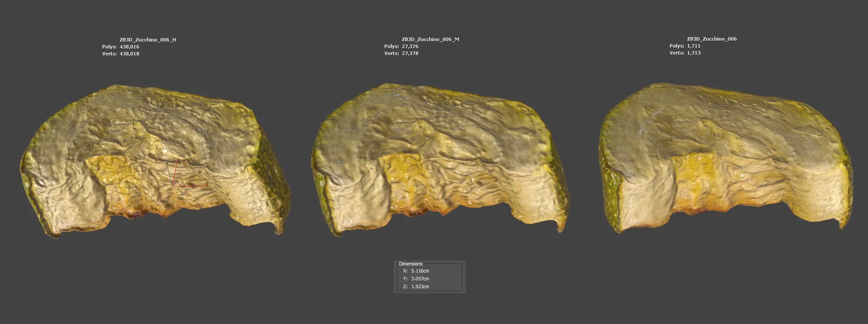Click the Z dimension value 1.923cm
Viewport: 868px width, 324px height.
tap(420, 286)
